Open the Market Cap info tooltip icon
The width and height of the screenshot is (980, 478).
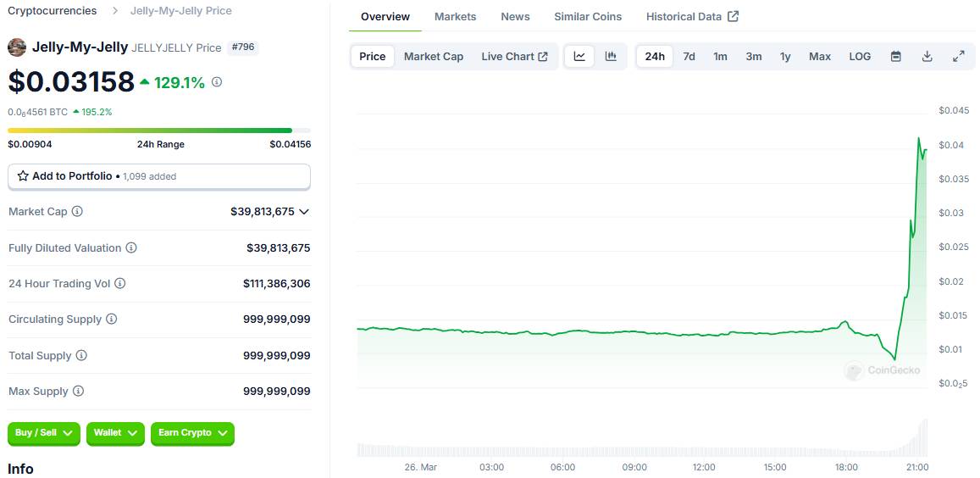tap(77, 212)
